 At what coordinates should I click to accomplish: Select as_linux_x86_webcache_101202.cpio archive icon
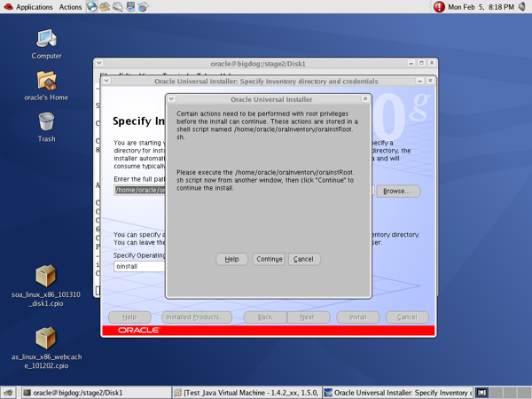(46, 348)
